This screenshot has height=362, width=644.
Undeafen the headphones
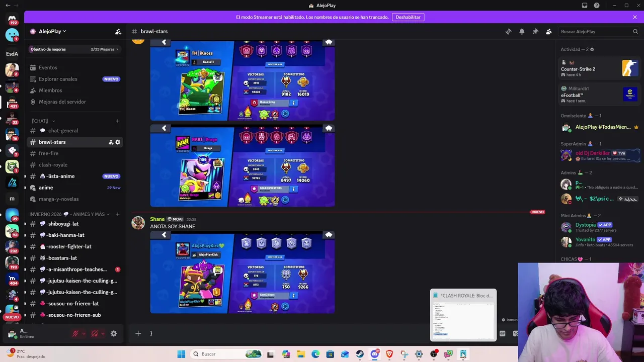point(95,333)
